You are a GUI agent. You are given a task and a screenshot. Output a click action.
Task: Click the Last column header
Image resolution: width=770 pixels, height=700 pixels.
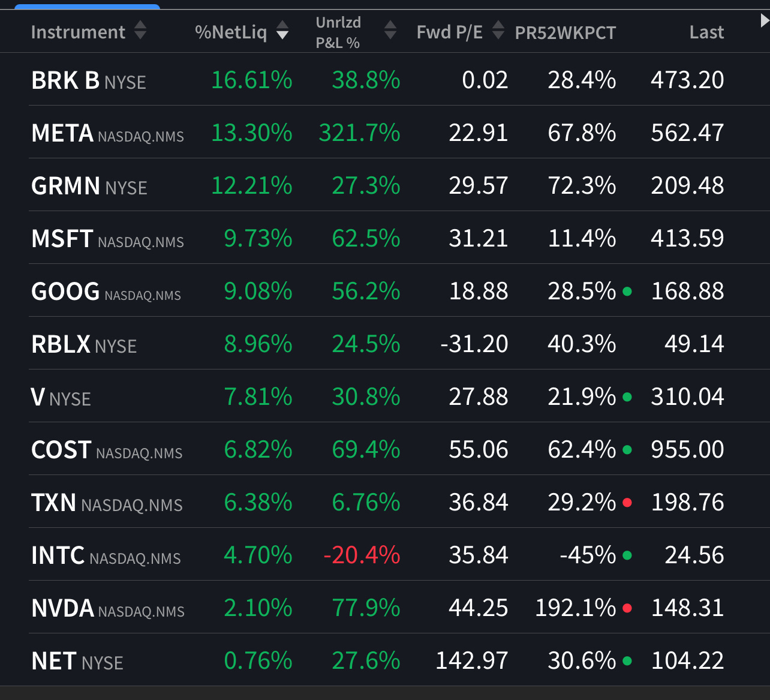point(707,32)
